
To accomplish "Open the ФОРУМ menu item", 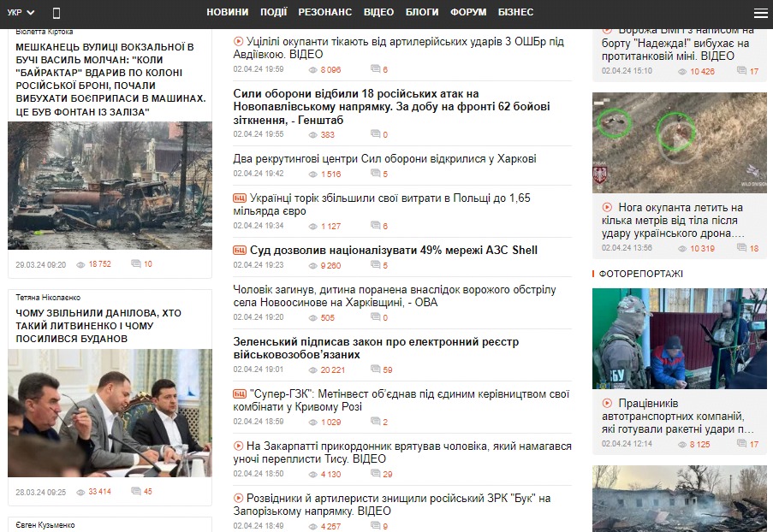I will [468, 12].
